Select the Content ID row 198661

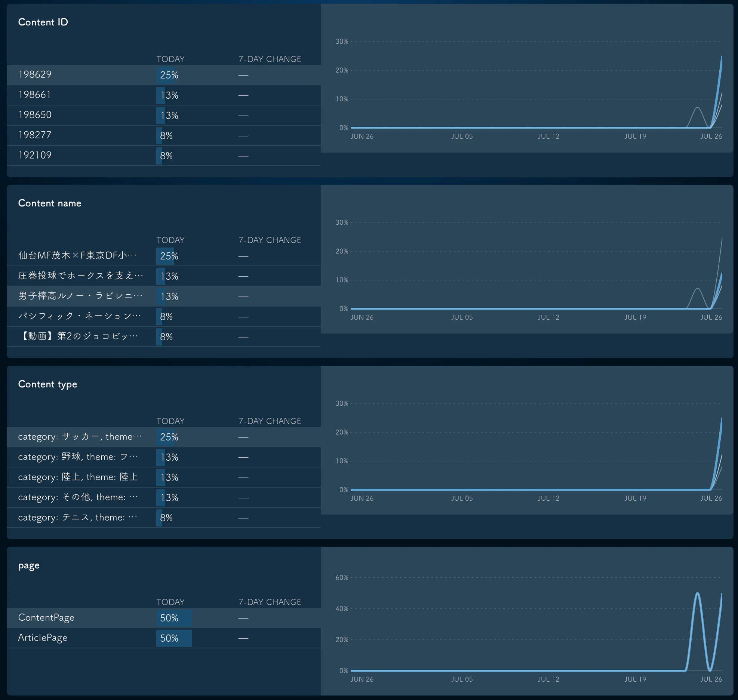click(164, 95)
